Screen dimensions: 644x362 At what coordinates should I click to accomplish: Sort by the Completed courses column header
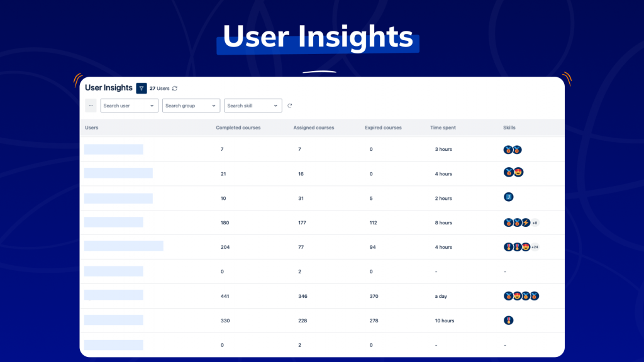(238, 128)
